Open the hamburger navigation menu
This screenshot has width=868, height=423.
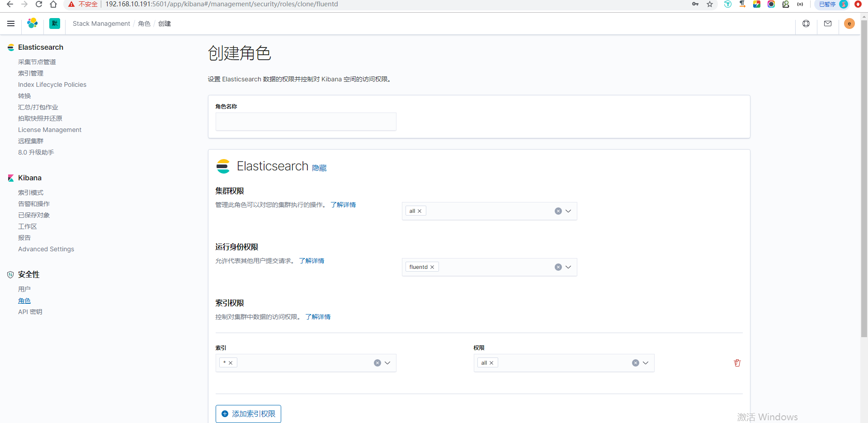click(11, 23)
